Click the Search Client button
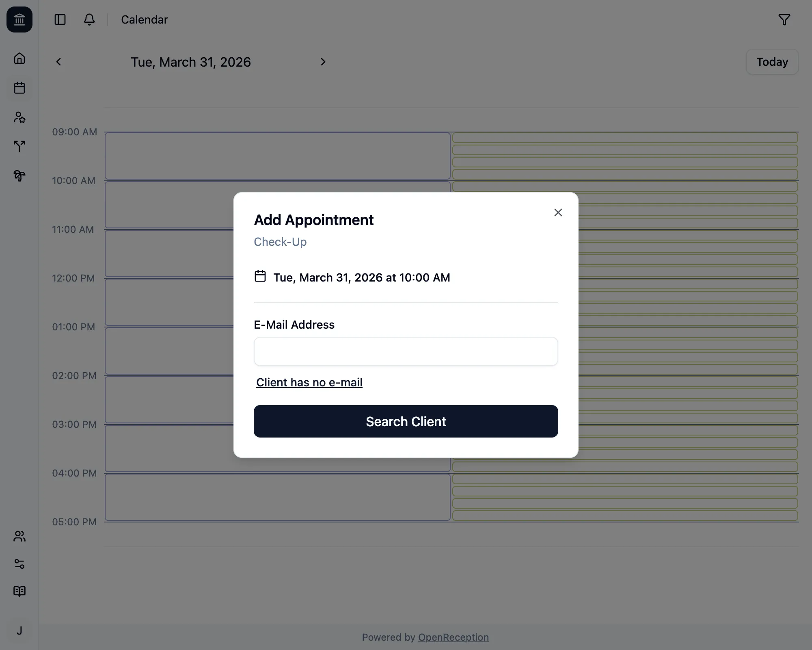This screenshot has height=650, width=812. click(x=406, y=421)
